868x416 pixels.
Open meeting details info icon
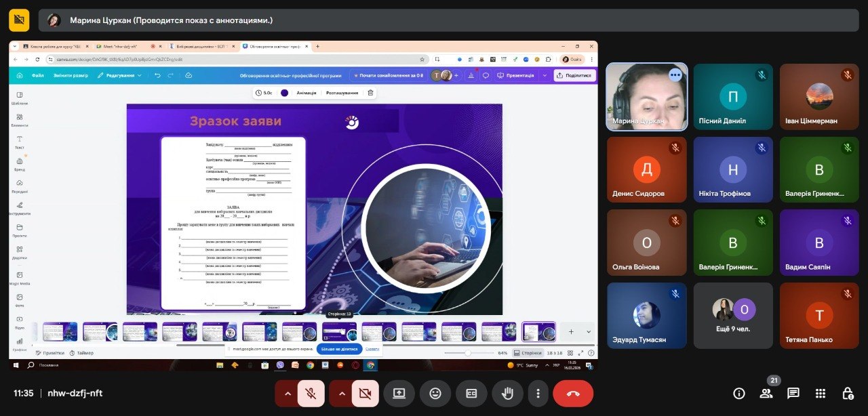point(739,394)
